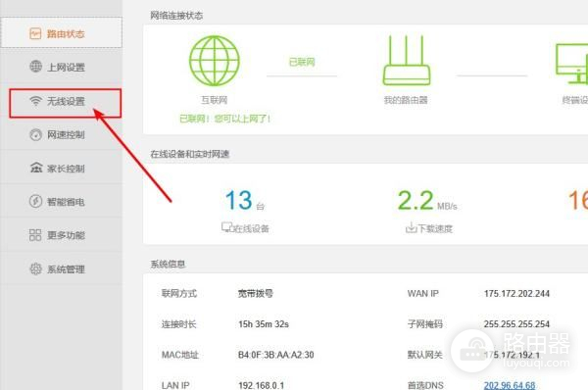Click the connection duration 15h 35m 32s

[x=264, y=324]
